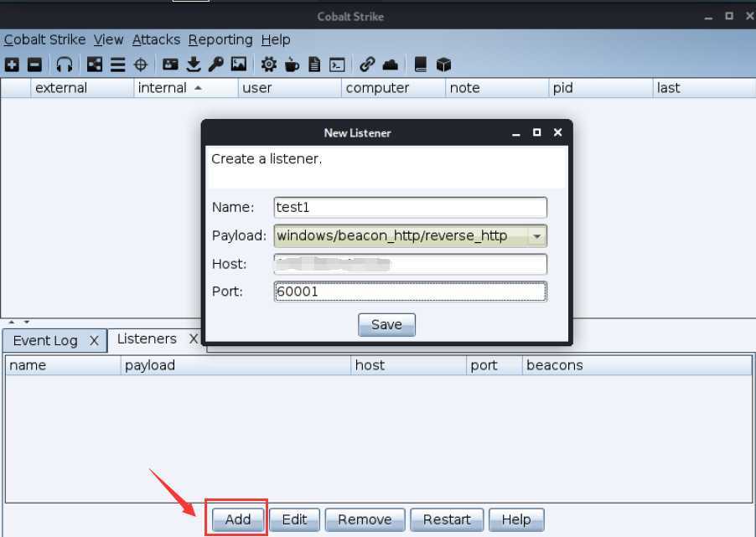This screenshot has height=537, width=756.
Task: Click the Name field containing test1
Action: pos(411,207)
